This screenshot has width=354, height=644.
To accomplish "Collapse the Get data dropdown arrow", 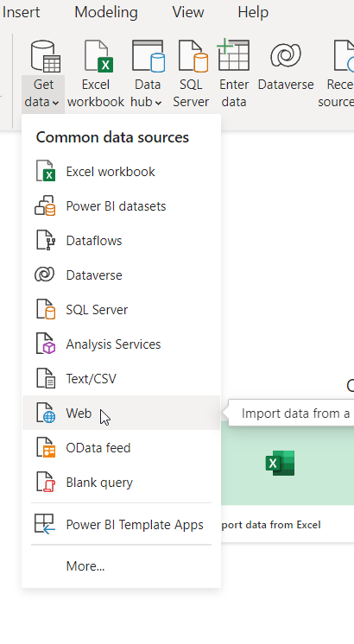I will [55, 103].
